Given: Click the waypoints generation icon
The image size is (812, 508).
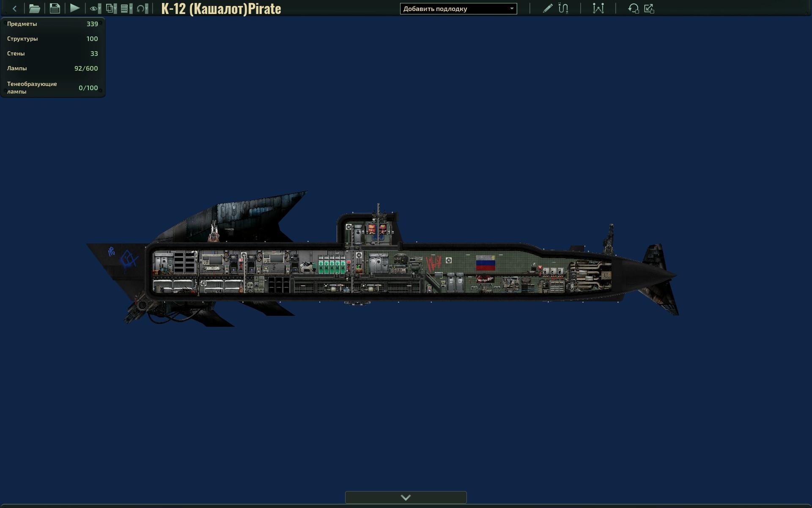Looking at the screenshot, I should [x=598, y=8].
